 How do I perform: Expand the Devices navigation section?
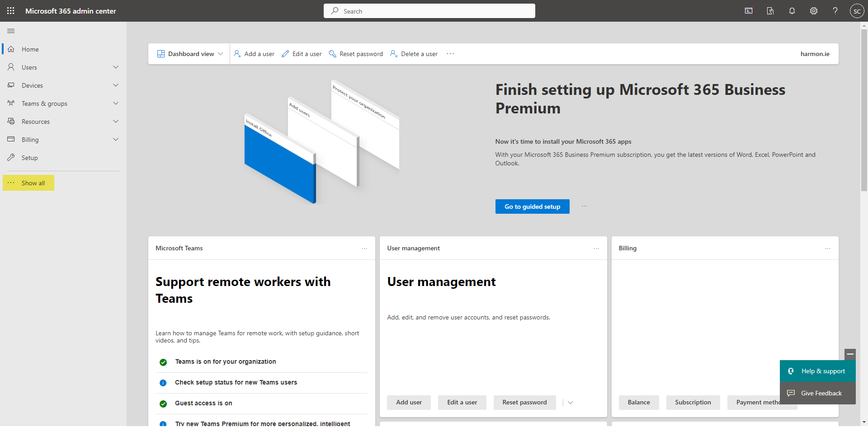[x=116, y=85]
